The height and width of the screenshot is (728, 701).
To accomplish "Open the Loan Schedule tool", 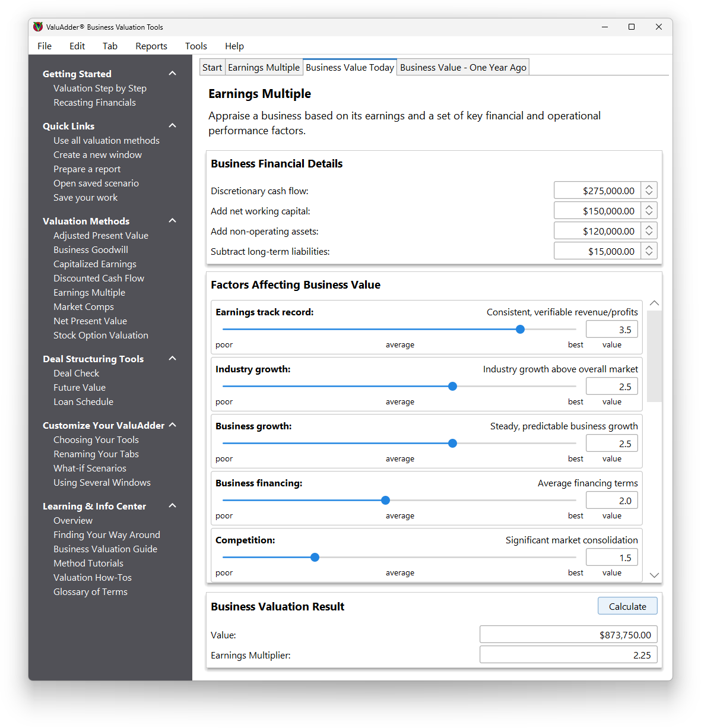I will 83,402.
